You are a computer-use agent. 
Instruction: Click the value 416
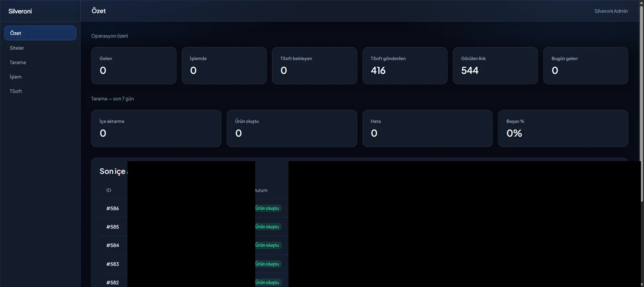point(378,71)
